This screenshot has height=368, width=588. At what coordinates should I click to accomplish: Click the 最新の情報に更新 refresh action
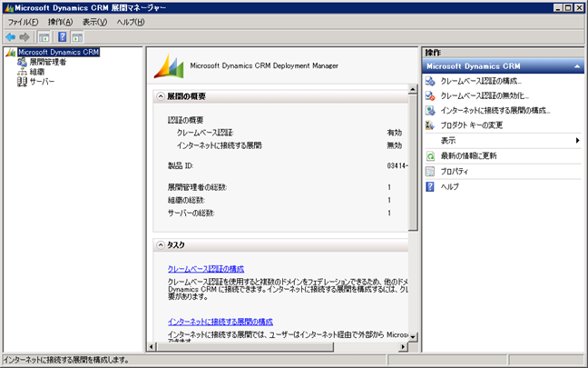click(468, 155)
